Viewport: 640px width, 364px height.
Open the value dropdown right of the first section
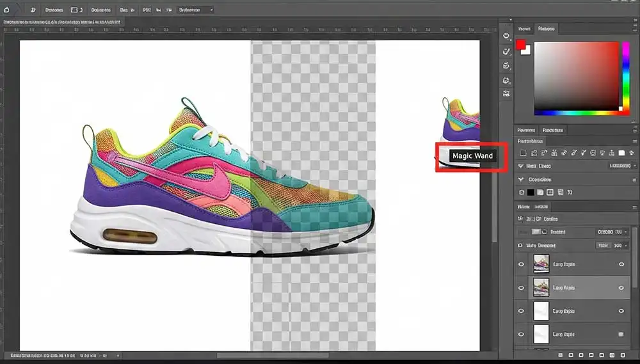point(623,166)
